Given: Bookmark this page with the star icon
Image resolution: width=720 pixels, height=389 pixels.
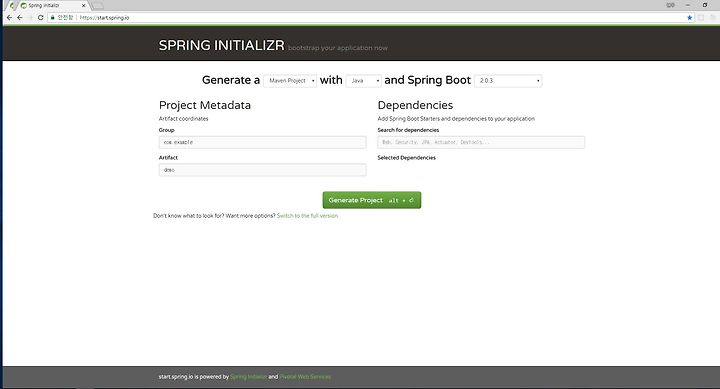Looking at the screenshot, I should tap(689, 17).
